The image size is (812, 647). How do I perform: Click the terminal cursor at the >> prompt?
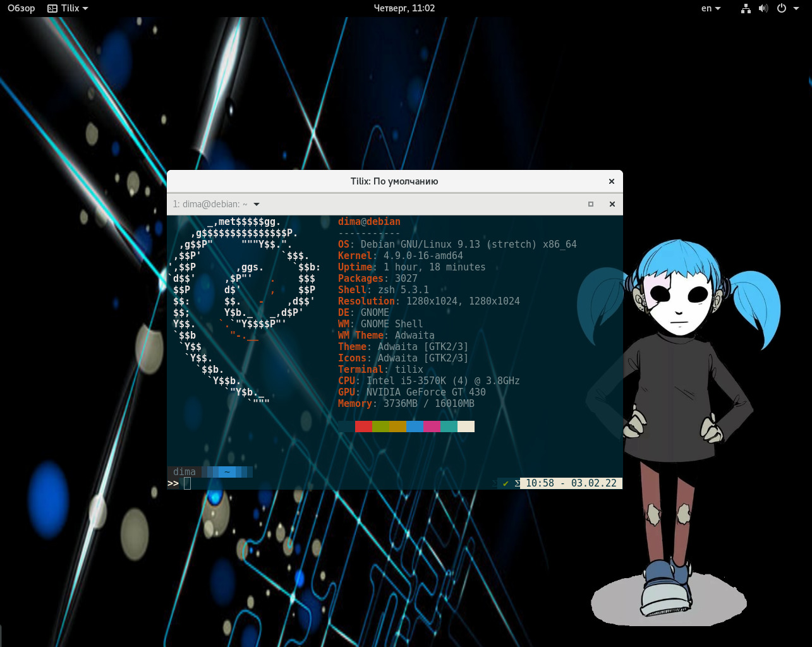pos(187,483)
